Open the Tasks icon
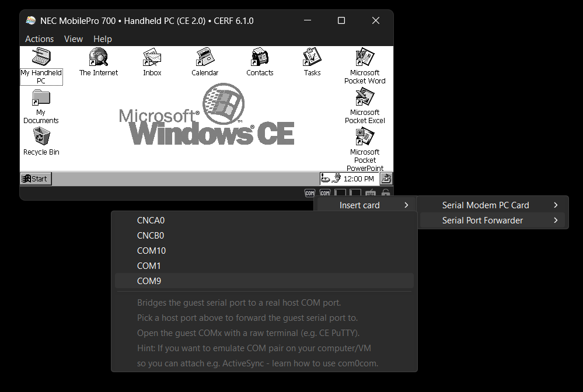 (x=312, y=57)
